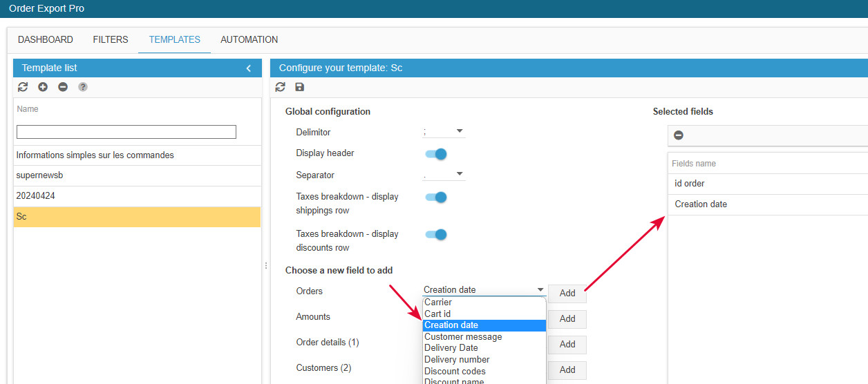Refresh the template list
This screenshot has width=868, height=384.
tap(23, 87)
